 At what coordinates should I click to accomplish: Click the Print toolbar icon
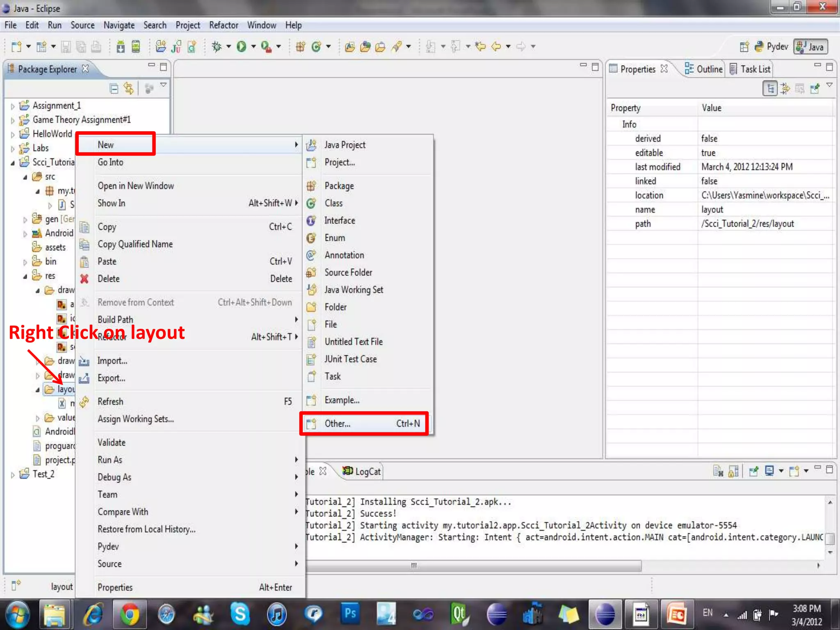(x=96, y=46)
